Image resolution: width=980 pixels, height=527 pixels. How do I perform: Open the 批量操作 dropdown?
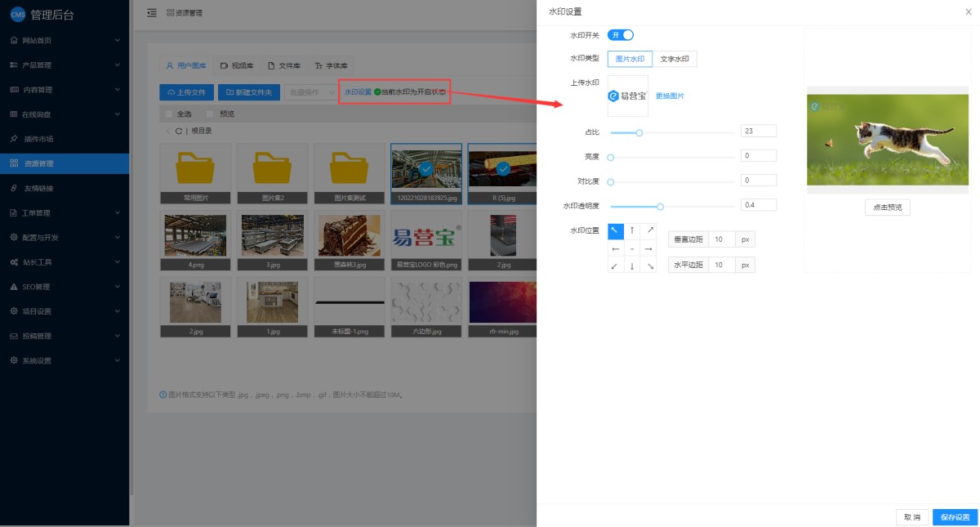(310, 92)
